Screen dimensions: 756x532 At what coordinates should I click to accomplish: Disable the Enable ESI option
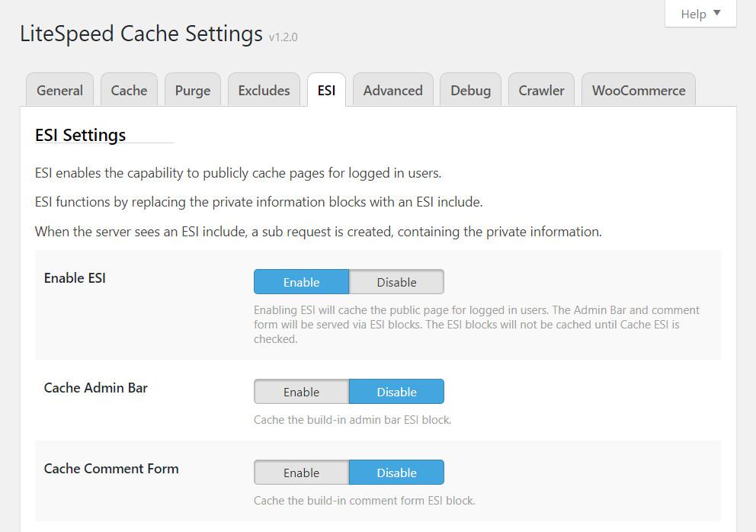[396, 281]
